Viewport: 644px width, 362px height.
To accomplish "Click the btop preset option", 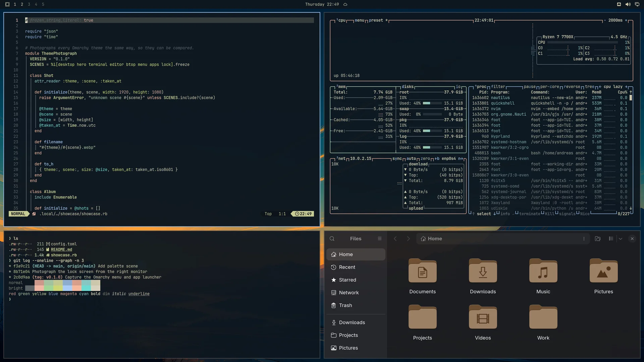I will tap(378, 20).
